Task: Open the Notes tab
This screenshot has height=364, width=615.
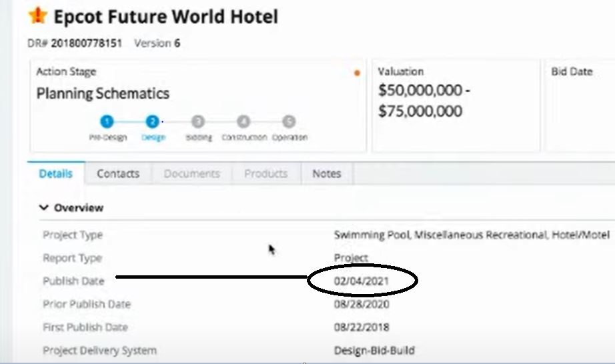Action: [327, 173]
